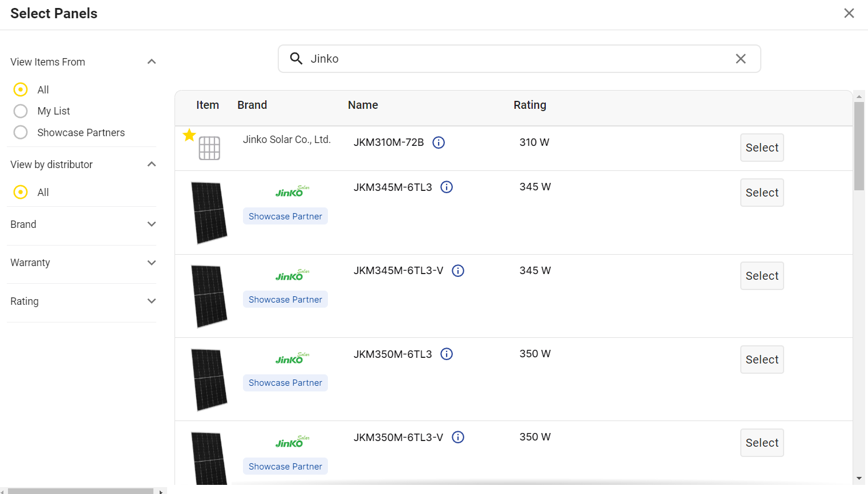Select the JKM345M-6TL3-V panel
The height and width of the screenshot is (494, 868).
click(762, 276)
